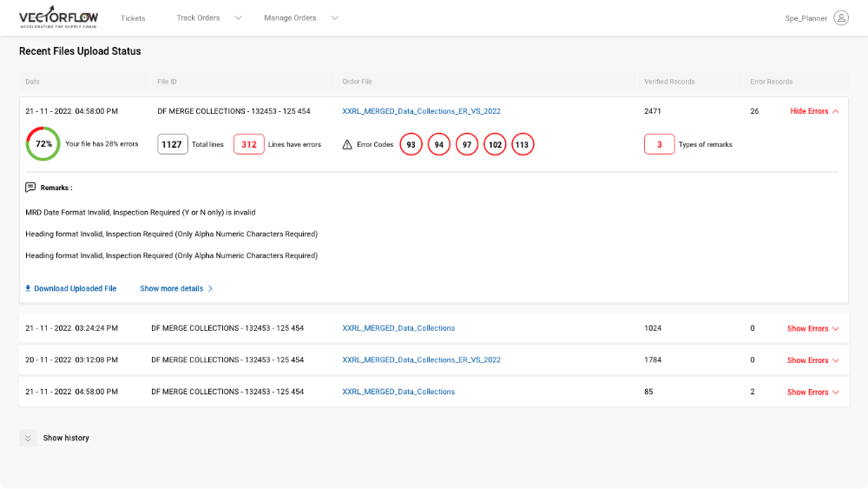This screenshot has height=489, width=868.
Task: Select error code 113 badge
Action: tap(522, 144)
